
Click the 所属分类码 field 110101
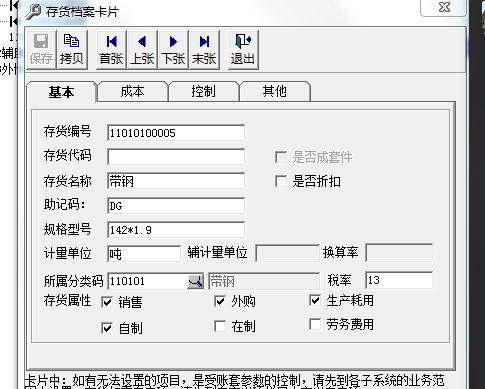pyautogui.click(x=148, y=281)
